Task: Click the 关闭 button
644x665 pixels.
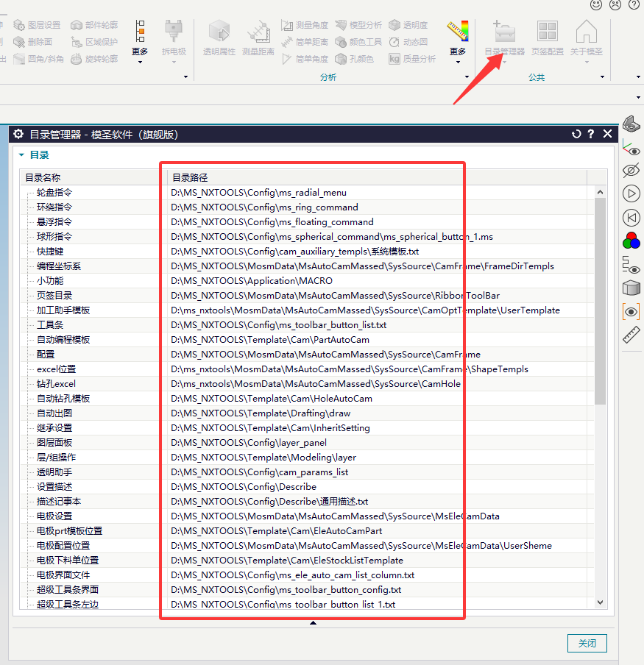Action: pos(587,644)
